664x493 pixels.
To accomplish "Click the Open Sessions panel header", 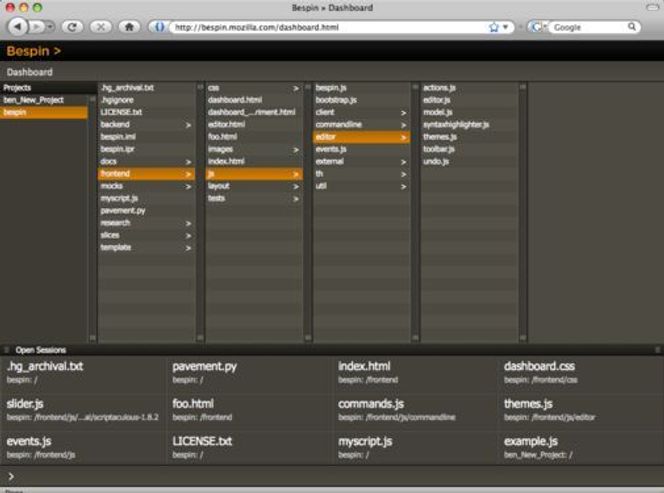I will pyautogui.click(x=332, y=350).
